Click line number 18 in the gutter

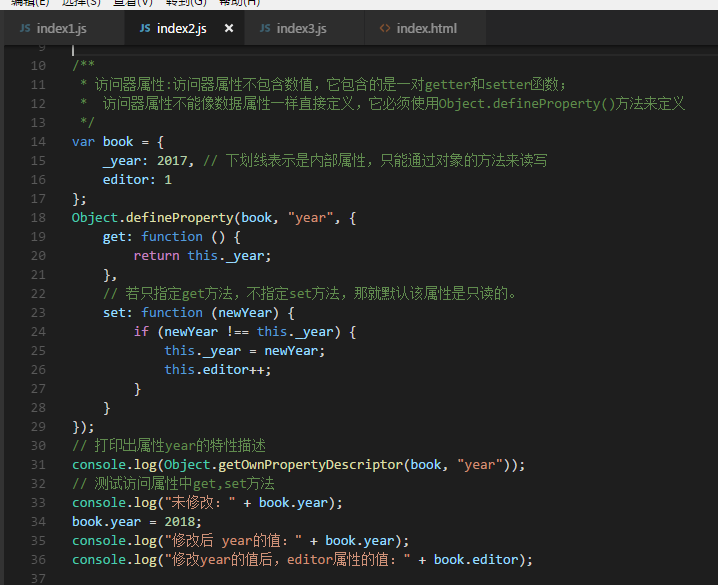pos(38,218)
